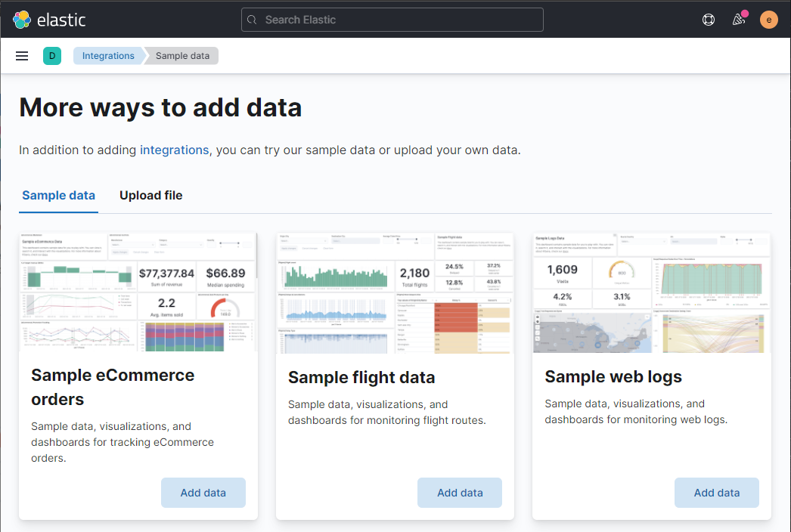Click the eCommerce dashboard preview image
The height and width of the screenshot is (532, 791).
coord(138,292)
